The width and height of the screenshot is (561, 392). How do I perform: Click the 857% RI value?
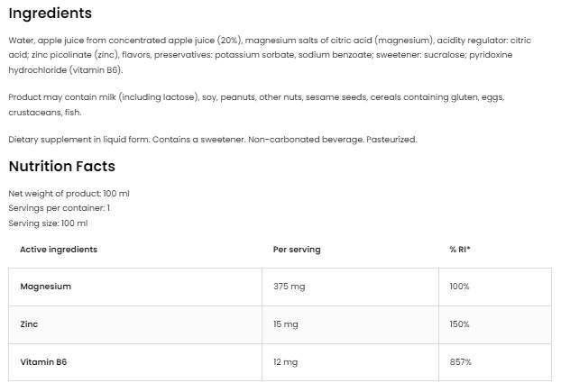[459, 361]
